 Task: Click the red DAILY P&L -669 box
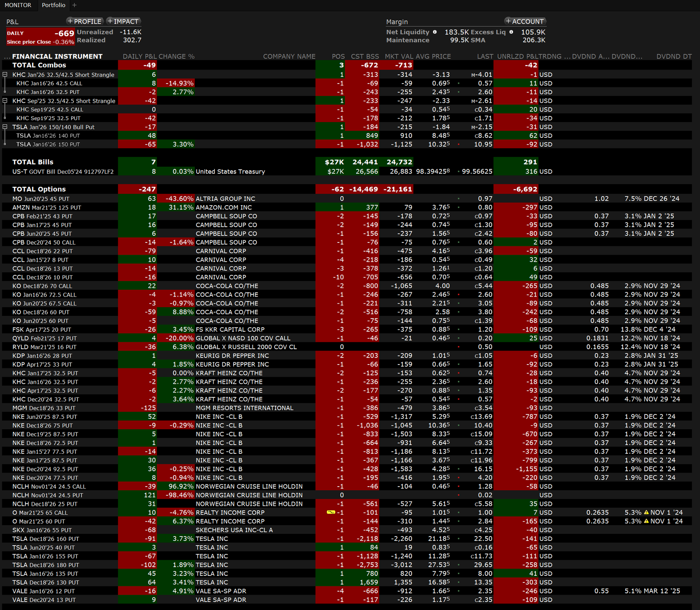(40, 37)
